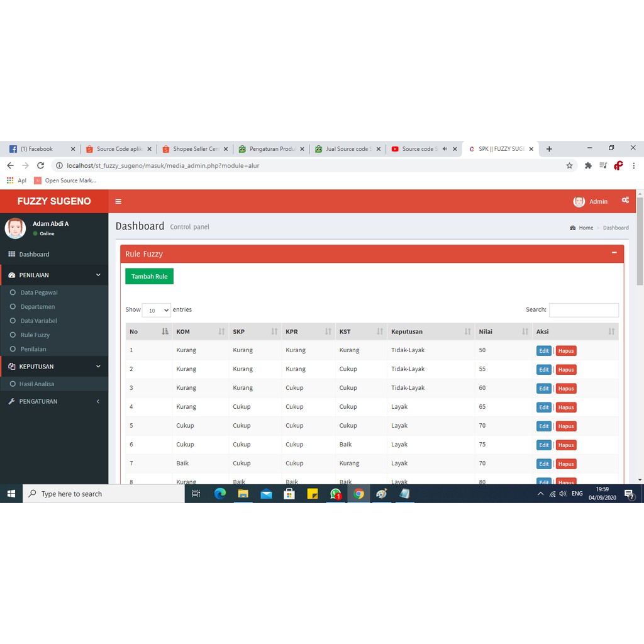This screenshot has height=644, width=644.
Task: Open the settings gears icon in top bar
Action: click(x=625, y=201)
